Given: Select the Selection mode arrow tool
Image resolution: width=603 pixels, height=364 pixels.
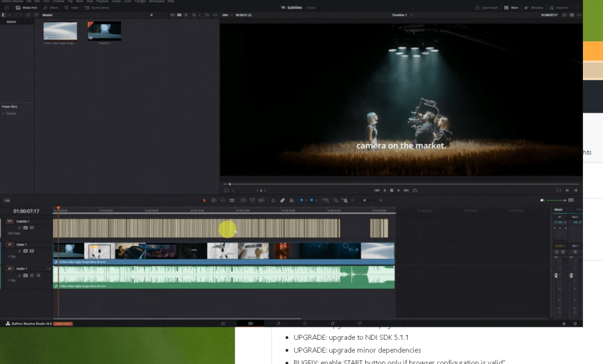Looking at the screenshot, I should [204, 200].
